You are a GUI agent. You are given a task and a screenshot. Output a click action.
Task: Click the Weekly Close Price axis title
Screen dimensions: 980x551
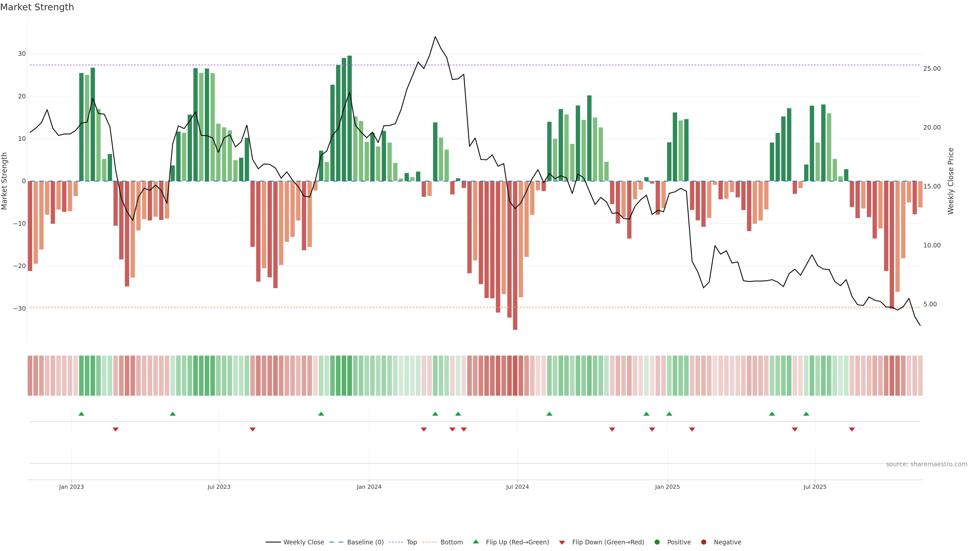(x=951, y=181)
